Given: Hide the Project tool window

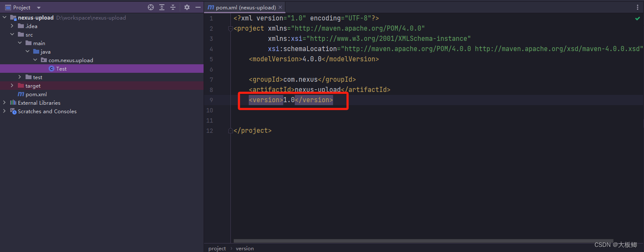Looking at the screenshot, I should (198, 7).
